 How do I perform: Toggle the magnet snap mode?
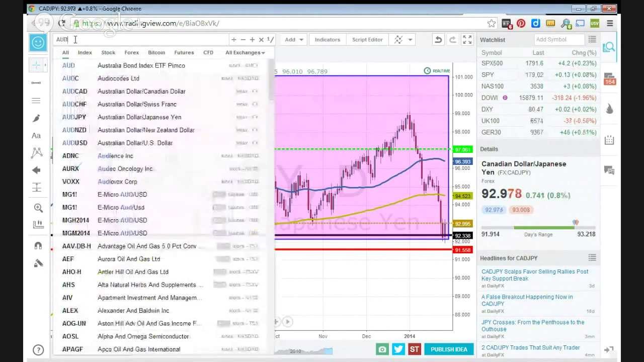(38, 246)
